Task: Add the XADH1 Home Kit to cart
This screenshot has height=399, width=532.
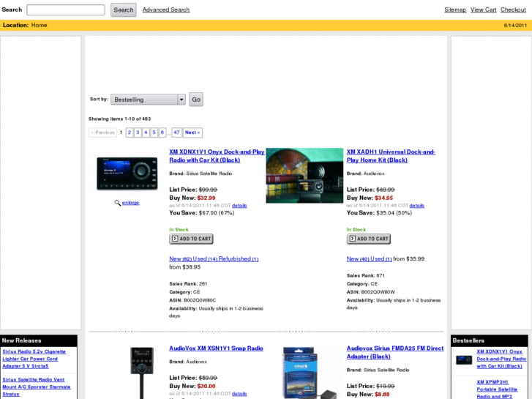Action: pyautogui.click(x=369, y=239)
